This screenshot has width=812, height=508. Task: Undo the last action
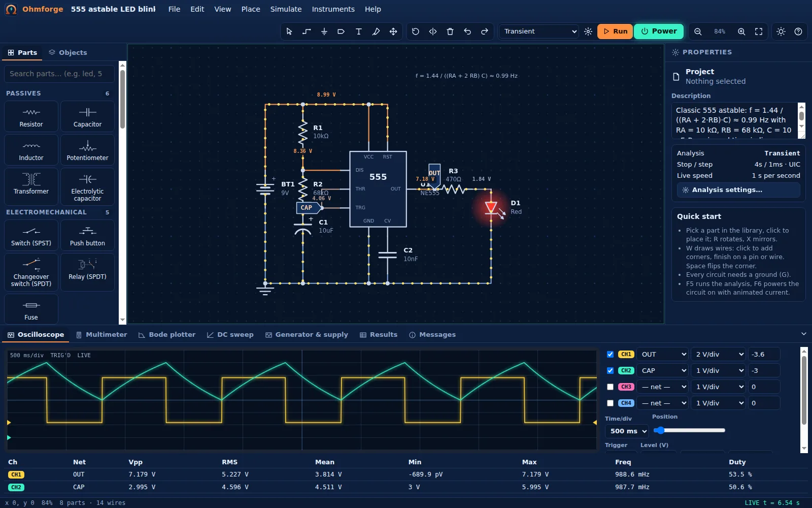point(467,31)
